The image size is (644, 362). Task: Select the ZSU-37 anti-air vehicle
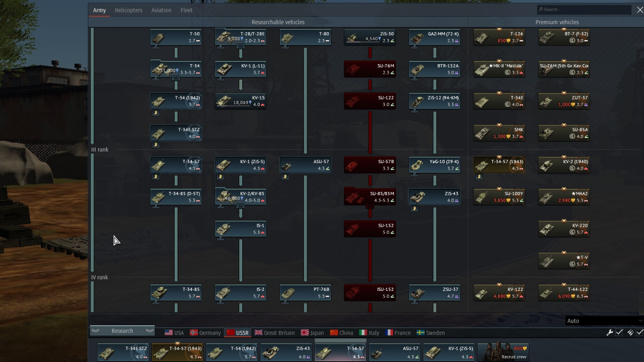pos(434,293)
